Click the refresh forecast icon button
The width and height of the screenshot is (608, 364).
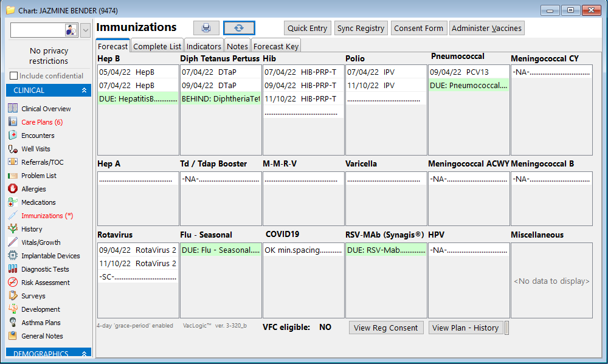[239, 28]
